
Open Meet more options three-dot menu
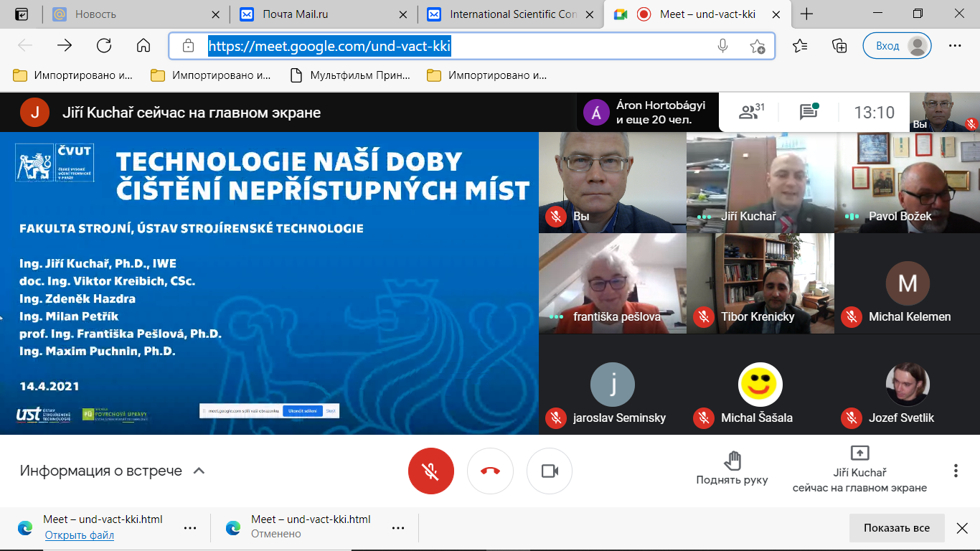[956, 471]
